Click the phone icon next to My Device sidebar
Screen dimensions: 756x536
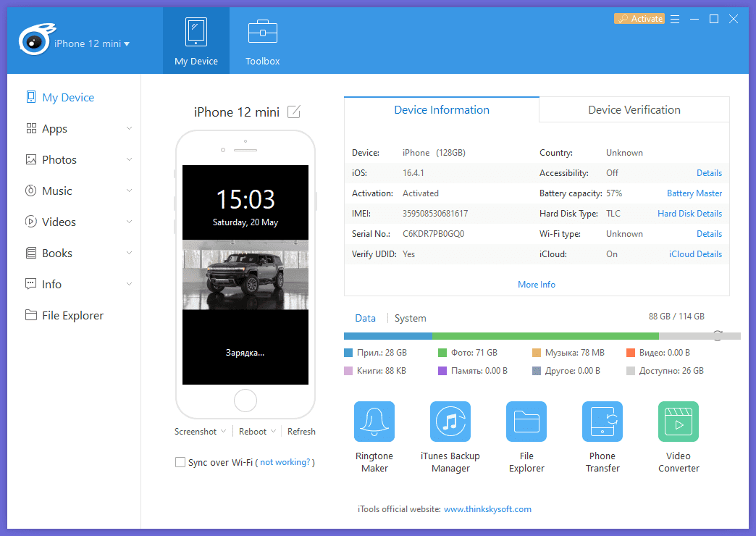pyautogui.click(x=31, y=97)
